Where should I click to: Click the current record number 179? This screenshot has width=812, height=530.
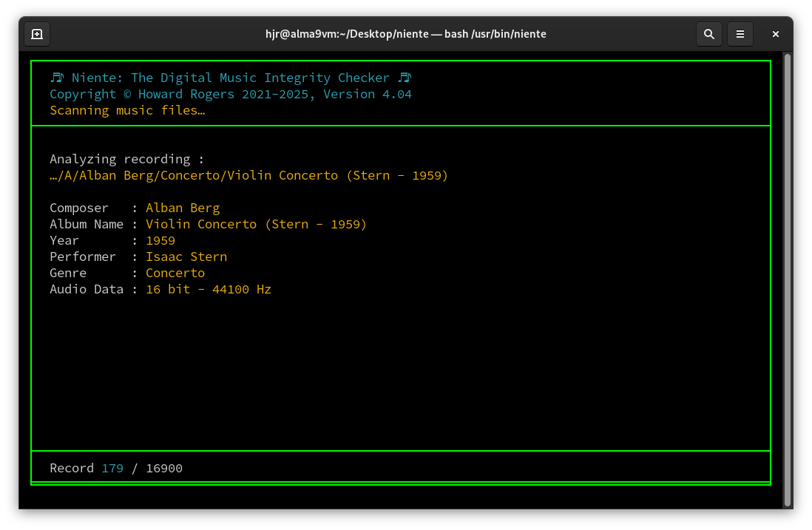112,468
